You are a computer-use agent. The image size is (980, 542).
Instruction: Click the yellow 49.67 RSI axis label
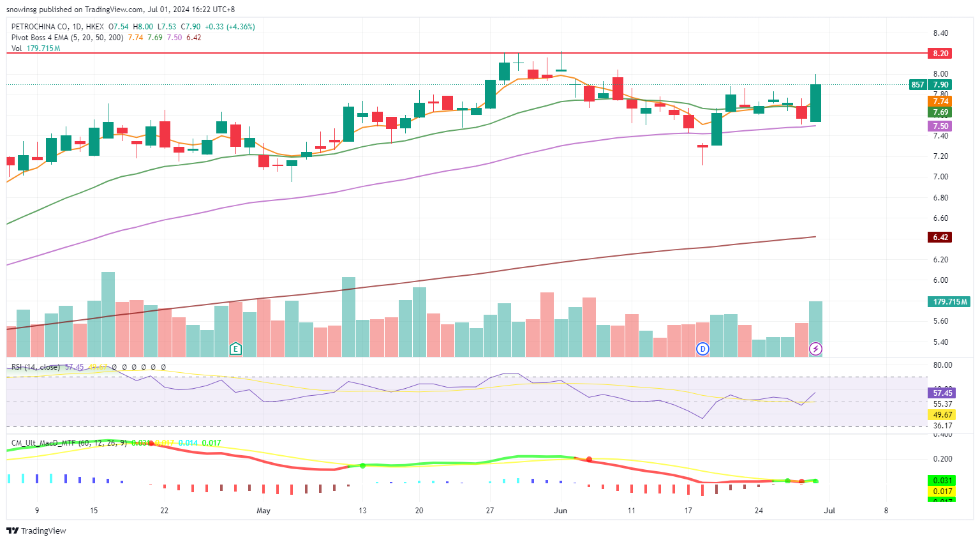[942, 415]
